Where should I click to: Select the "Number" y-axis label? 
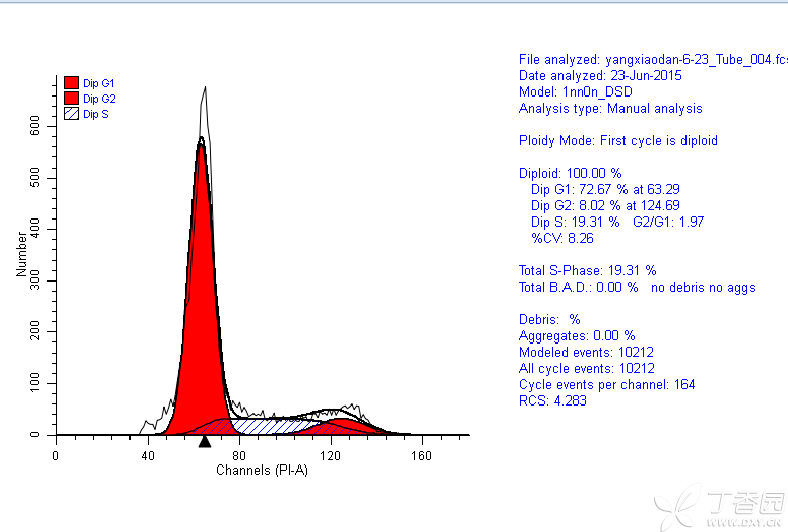[21, 254]
